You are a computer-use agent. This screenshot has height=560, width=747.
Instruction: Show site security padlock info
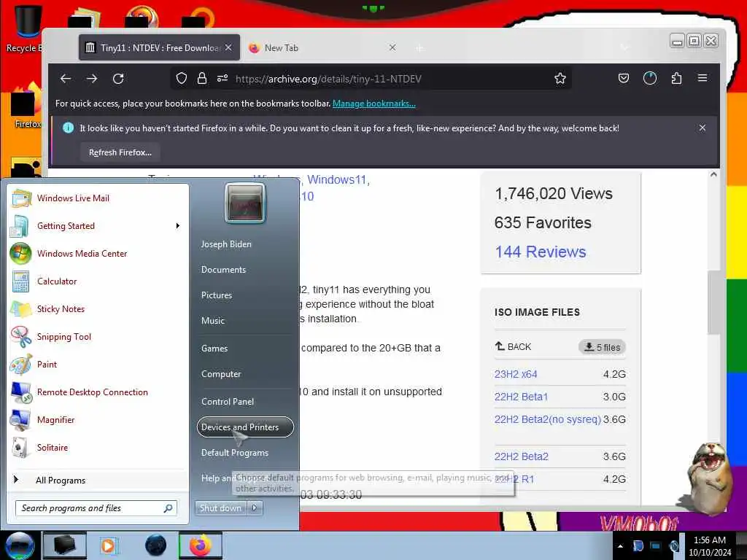[x=202, y=79]
